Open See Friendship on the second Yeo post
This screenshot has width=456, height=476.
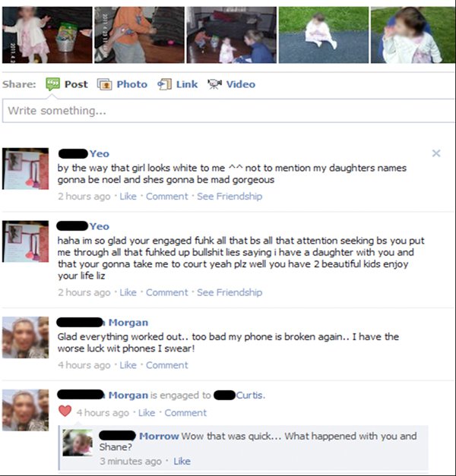pyautogui.click(x=230, y=292)
